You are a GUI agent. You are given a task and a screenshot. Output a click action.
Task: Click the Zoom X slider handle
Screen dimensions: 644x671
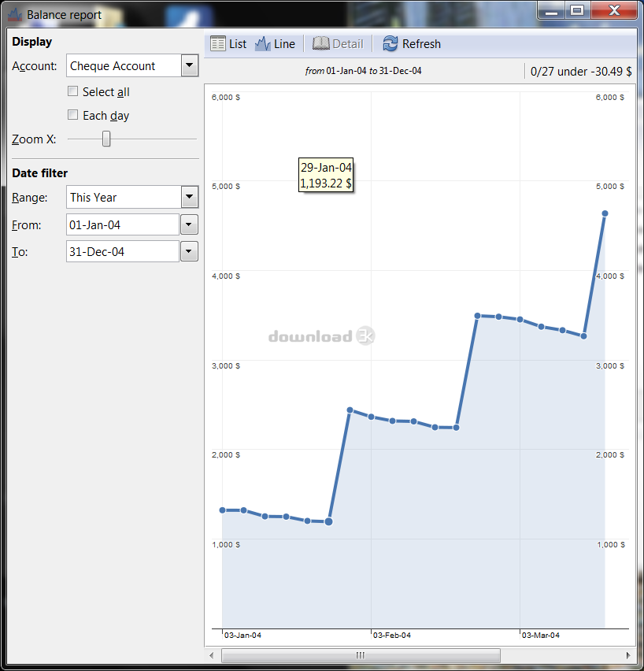[106, 139]
